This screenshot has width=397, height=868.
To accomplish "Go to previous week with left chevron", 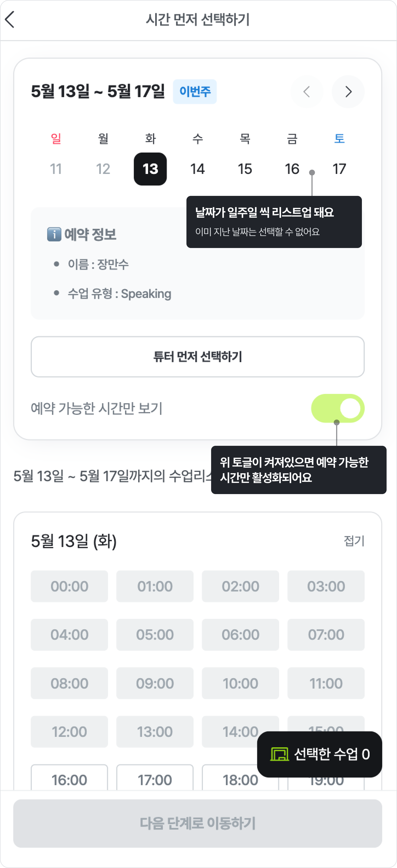I will (307, 92).
